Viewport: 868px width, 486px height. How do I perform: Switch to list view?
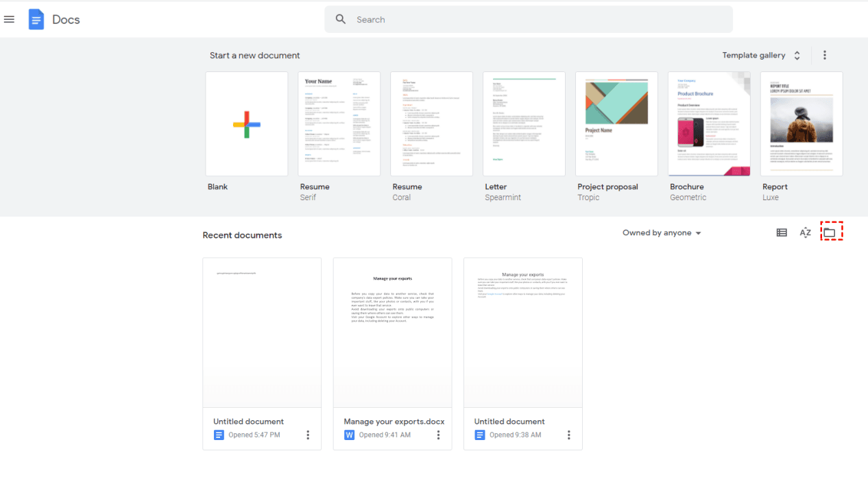tap(782, 233)
